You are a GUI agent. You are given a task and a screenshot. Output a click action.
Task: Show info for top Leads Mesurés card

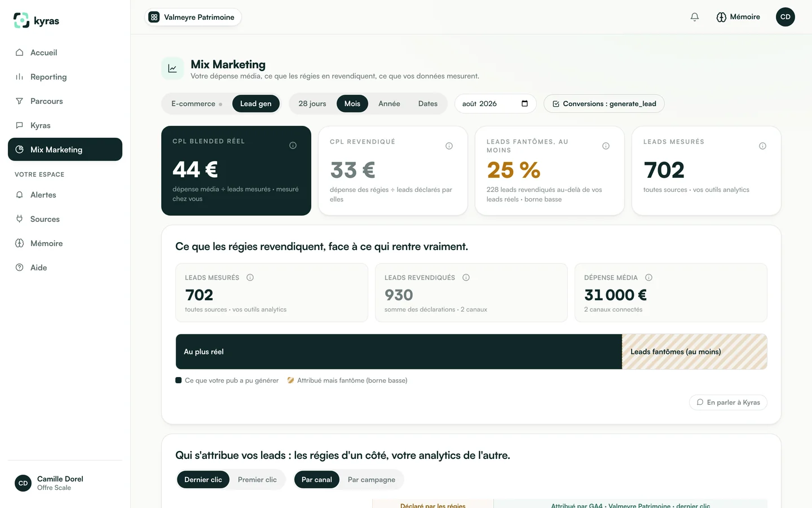coord(762,146)
